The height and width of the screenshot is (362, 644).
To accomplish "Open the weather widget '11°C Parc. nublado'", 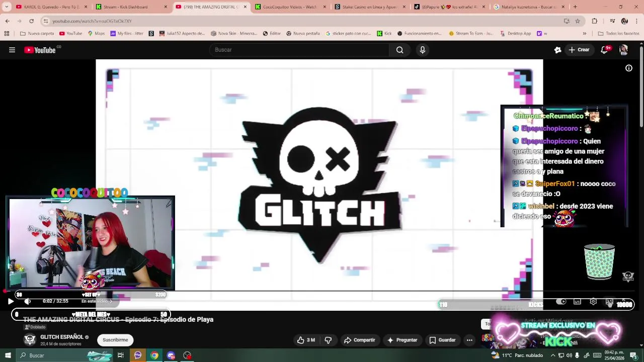I will pyautogui.click(x=517, y=355).
